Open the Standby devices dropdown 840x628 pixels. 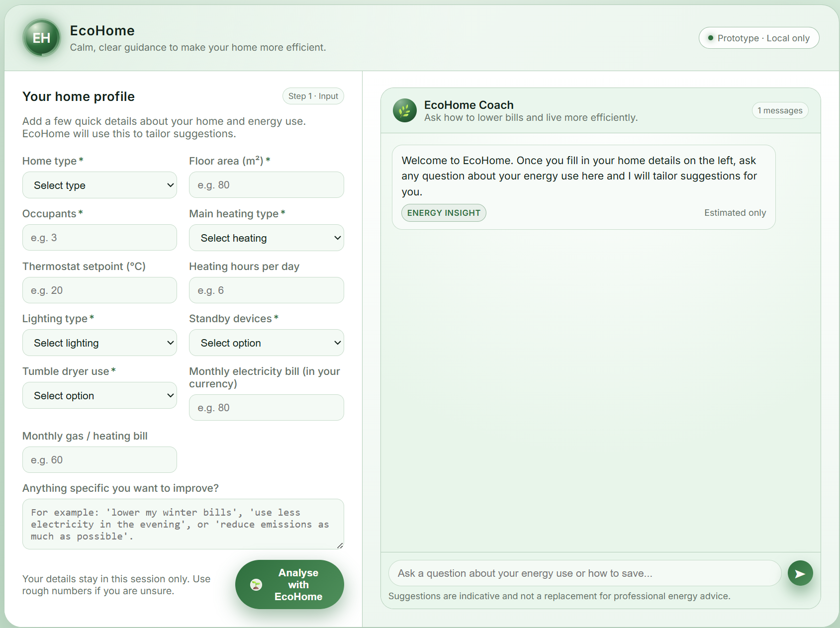(x=266, y=343)
